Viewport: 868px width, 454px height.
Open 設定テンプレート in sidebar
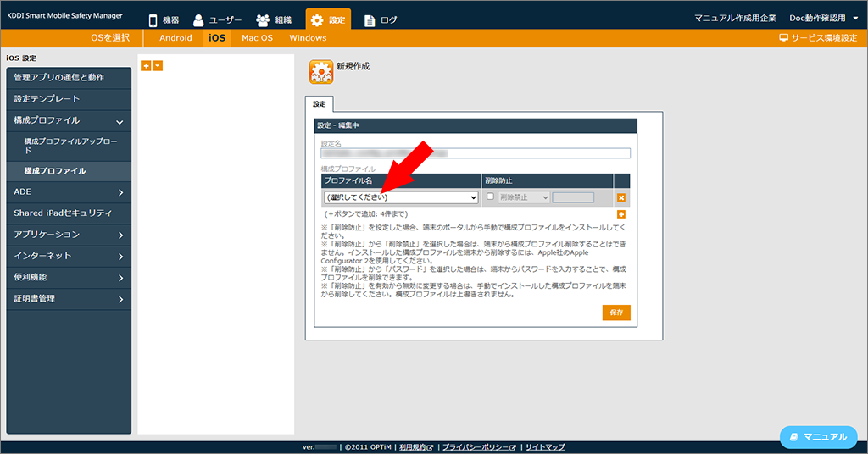point(69,99)
